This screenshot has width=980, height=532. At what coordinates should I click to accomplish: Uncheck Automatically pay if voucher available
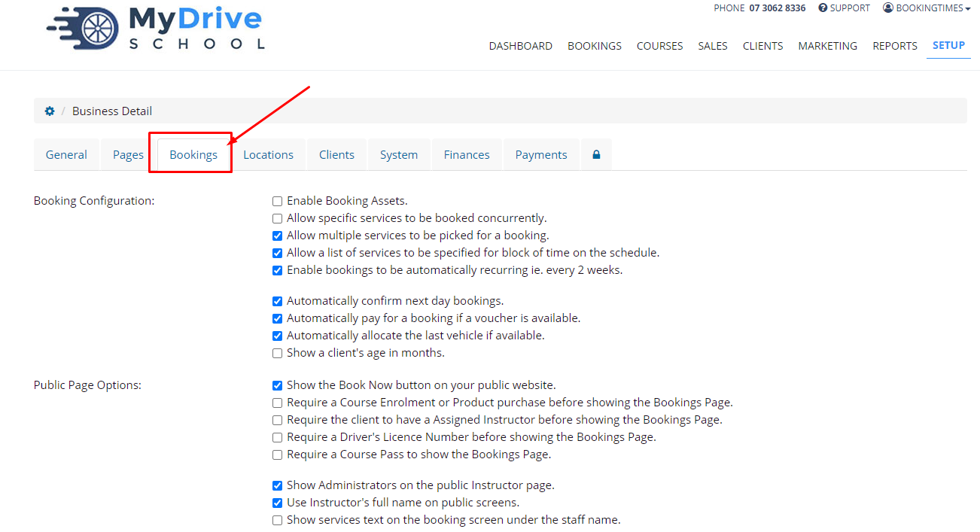(278, 318)
